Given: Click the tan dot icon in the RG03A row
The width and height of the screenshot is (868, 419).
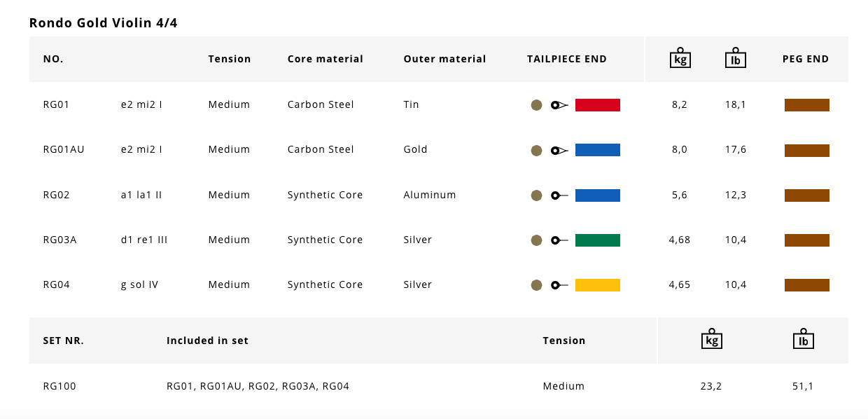Looking at the screenshot, I should pos(537,240).
